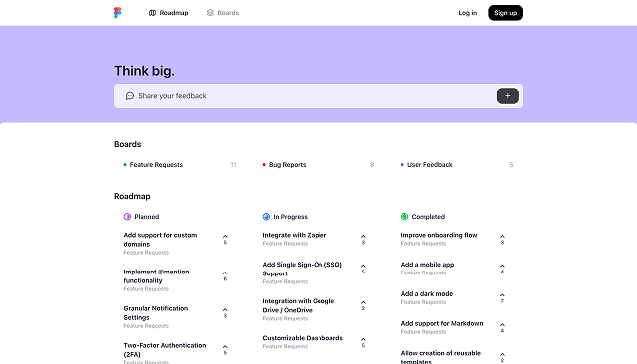Click Feature Requests tag under Integrate with Zapier
637x364 pixels.
pos(285,244)
